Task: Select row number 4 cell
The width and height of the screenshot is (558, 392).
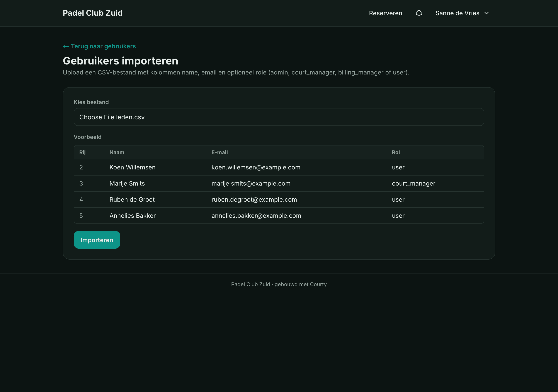Action: pyautogui.click(x=81, y=199)
